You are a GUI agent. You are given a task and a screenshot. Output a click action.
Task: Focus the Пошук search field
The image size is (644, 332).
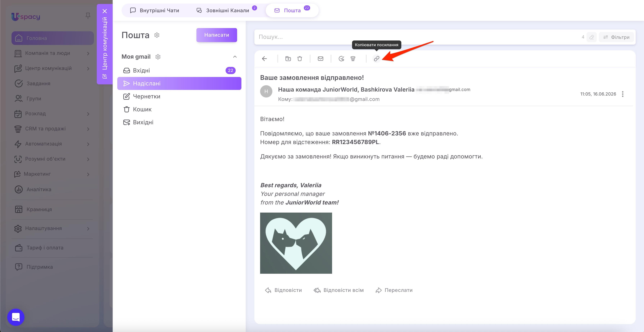(x=418, y=37)
